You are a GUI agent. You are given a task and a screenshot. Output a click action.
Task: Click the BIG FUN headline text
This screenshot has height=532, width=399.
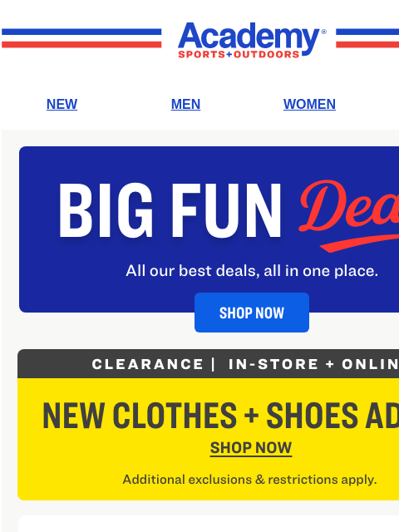[x=170, y=210]
